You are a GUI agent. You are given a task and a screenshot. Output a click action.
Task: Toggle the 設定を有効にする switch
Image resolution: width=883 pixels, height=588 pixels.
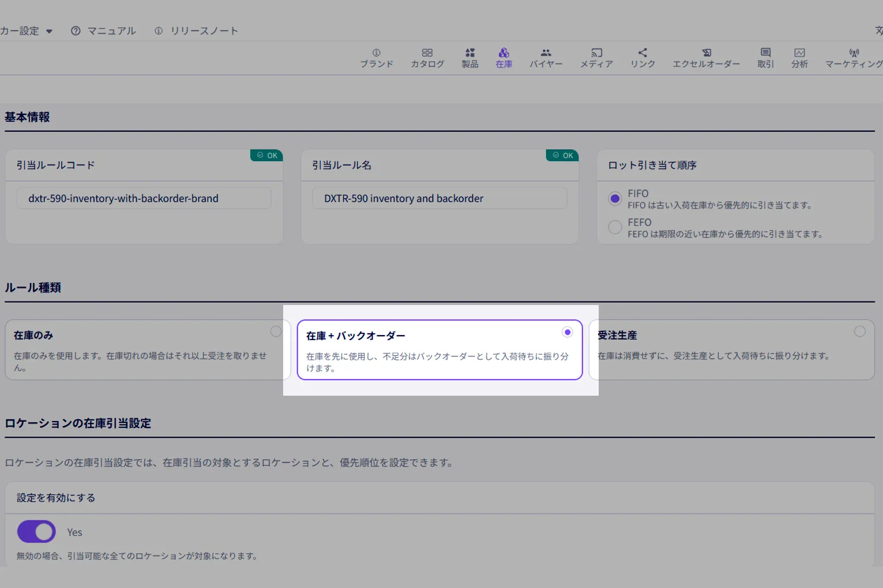[36, 531]
